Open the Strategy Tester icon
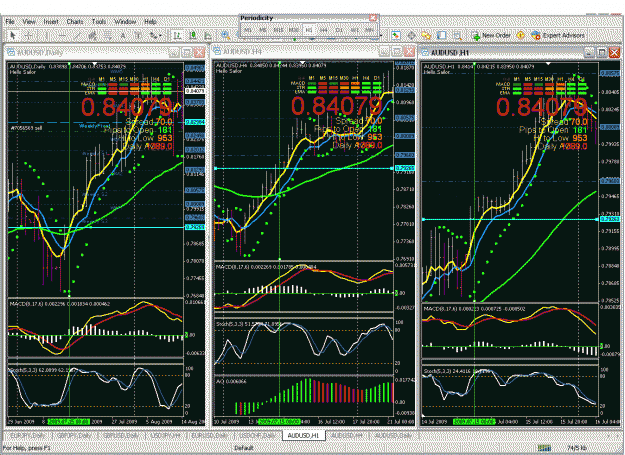This screenshot has width=625, height=455. pos(457,36)
